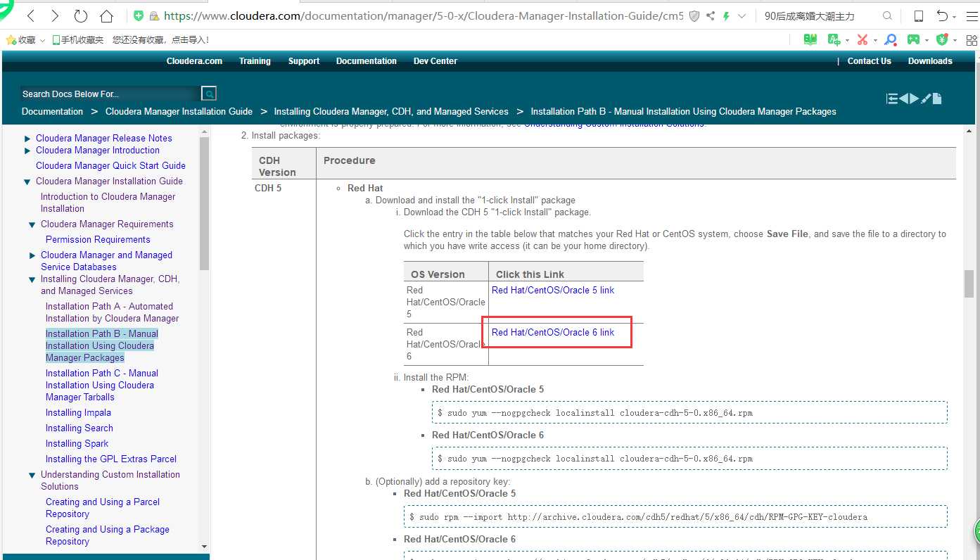Click the highlighter pen icon in docs header
The height and width of the screenshot is (560, 980).
coord(926,98)
